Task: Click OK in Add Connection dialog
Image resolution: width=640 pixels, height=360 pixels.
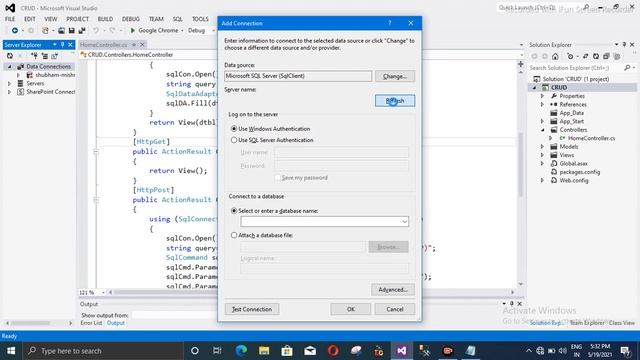Action: click(351, 309)
